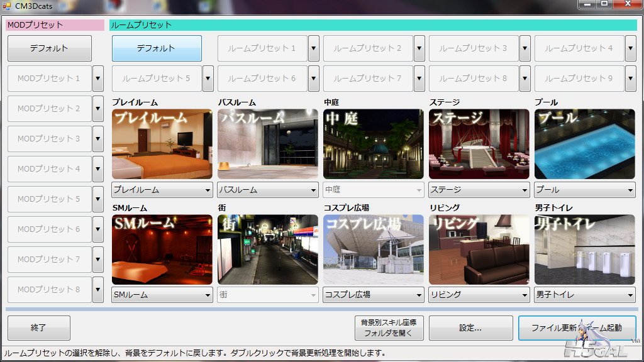This screenshot has width=644, height=362.
Task: Click the 終了 exit button
Action: tap(39, 327)
